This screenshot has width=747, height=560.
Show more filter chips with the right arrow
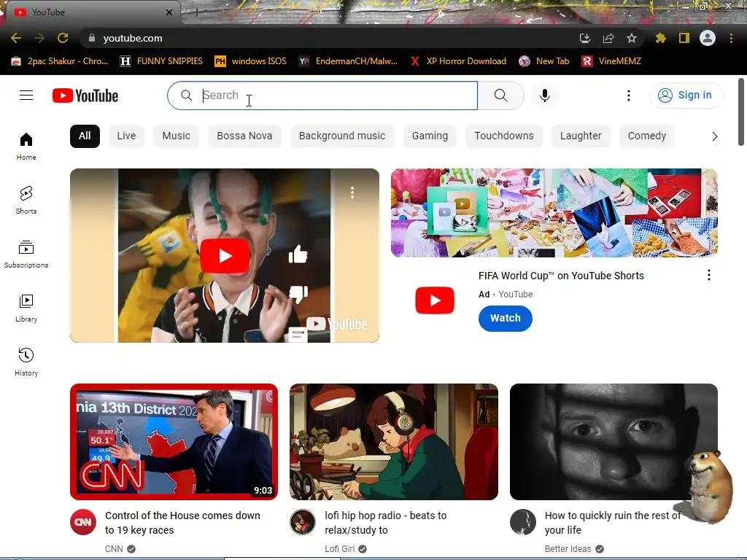pos(714,136)
